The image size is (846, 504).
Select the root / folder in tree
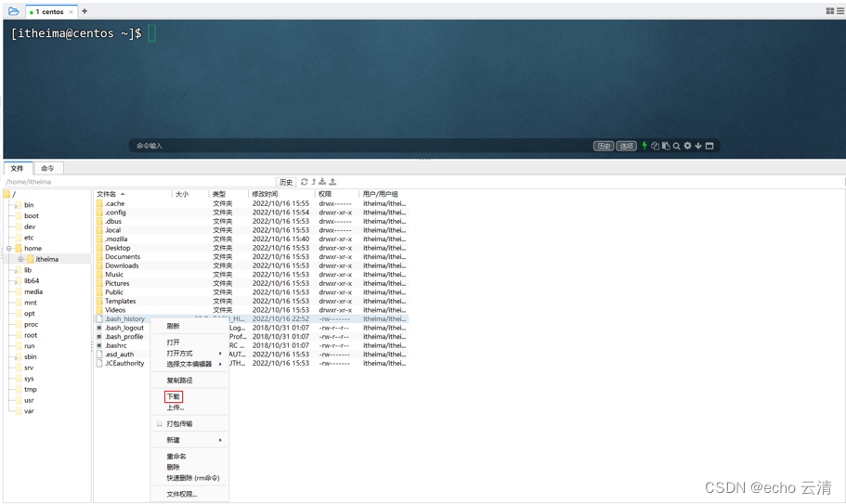point(9,194)
